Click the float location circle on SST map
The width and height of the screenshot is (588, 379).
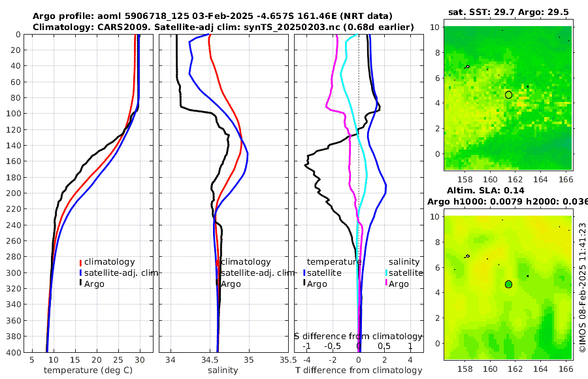pos(508,95)
